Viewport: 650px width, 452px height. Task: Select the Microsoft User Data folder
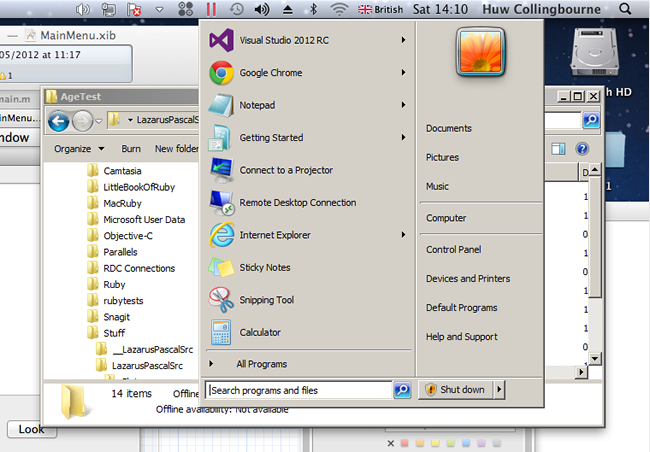click(x=136, y=219)
